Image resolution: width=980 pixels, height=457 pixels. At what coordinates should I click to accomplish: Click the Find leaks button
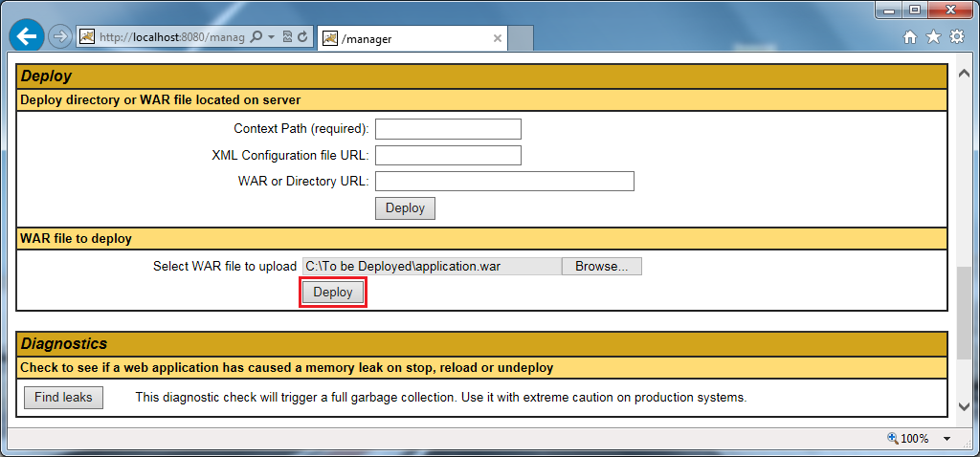(63, 397)
